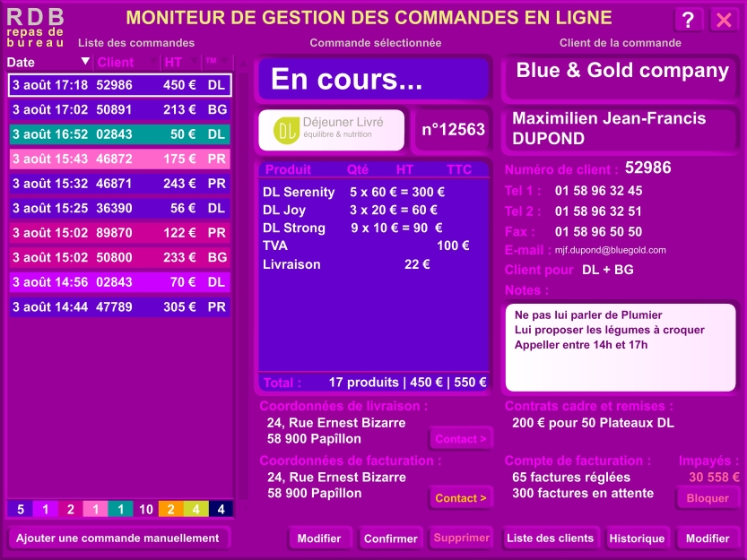Confirm the selected order

[391, 538]
